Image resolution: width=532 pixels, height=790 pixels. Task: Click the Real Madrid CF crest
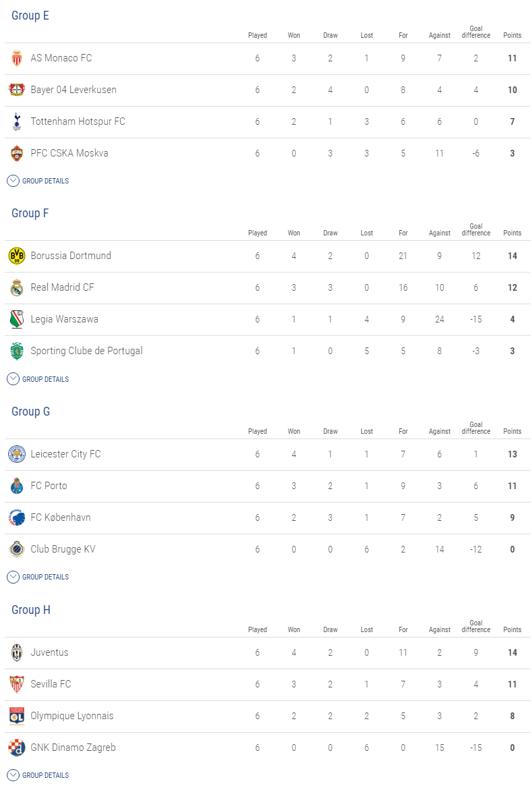click(17, 288)
